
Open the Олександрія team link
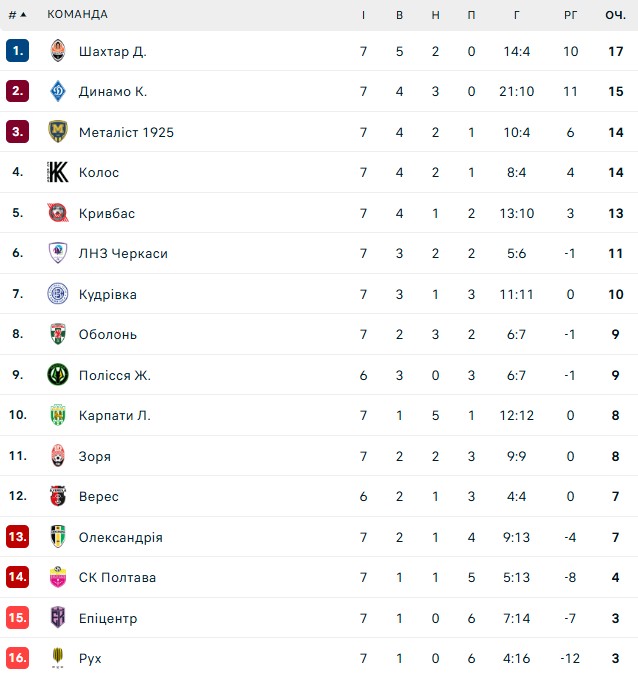pos(120,537)
